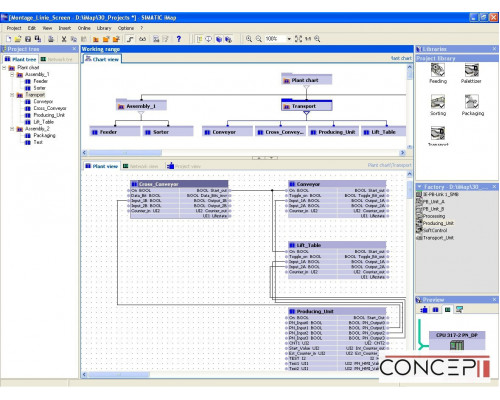Switch to the Project view tab
The width and height of the screenshot is (500, 400).
click(x=184, y=166)
